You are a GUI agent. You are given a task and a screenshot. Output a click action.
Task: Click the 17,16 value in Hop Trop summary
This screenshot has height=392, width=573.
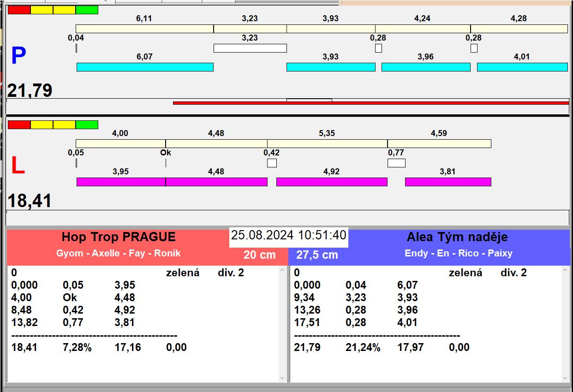tap(127, 347)
